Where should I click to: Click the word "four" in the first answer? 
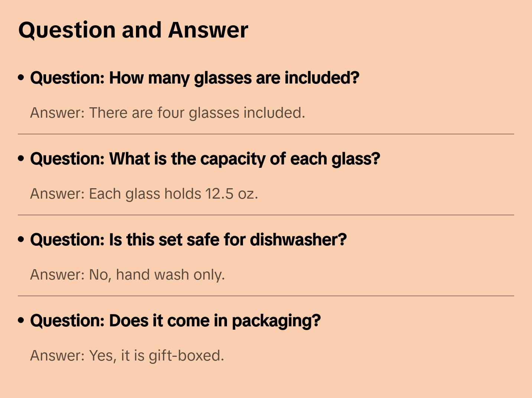tap(171, 113)
